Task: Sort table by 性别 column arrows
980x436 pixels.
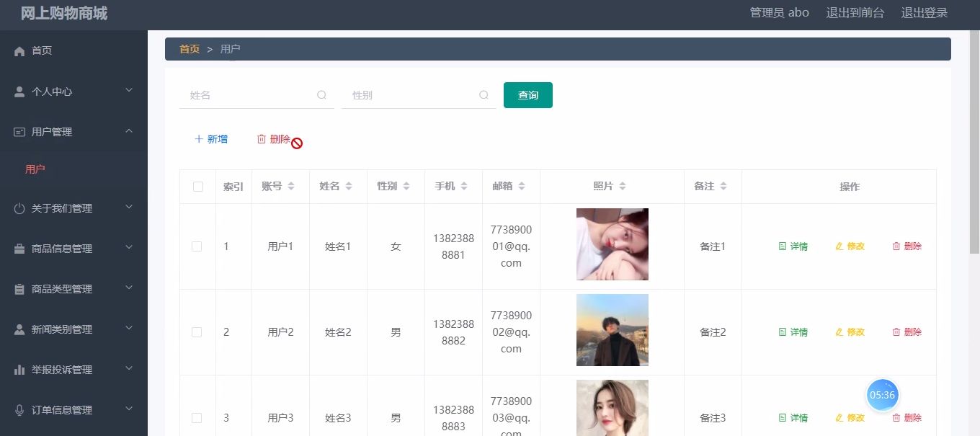Action: click(x=406, y=187)
